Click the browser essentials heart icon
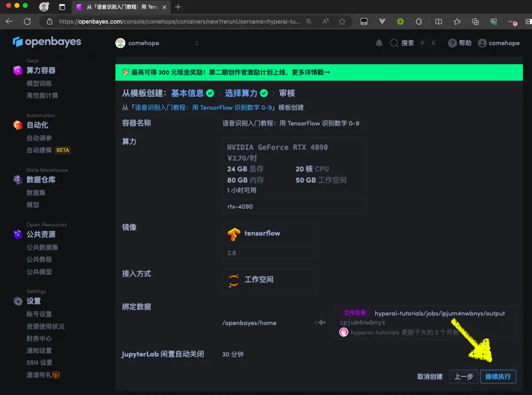Screen dimensions: 532x395 (x=494, y=21)
